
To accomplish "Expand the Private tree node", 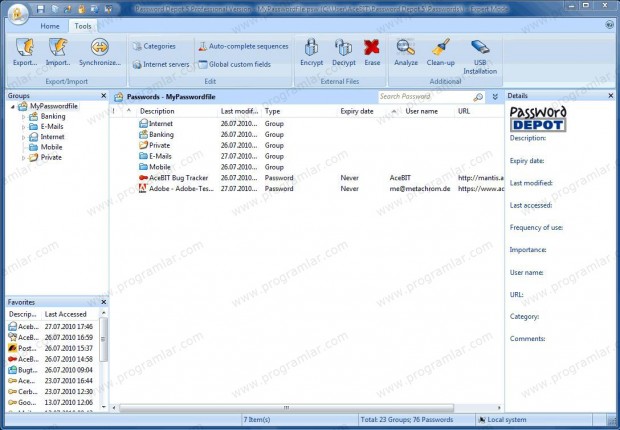I will coord(23,158).
